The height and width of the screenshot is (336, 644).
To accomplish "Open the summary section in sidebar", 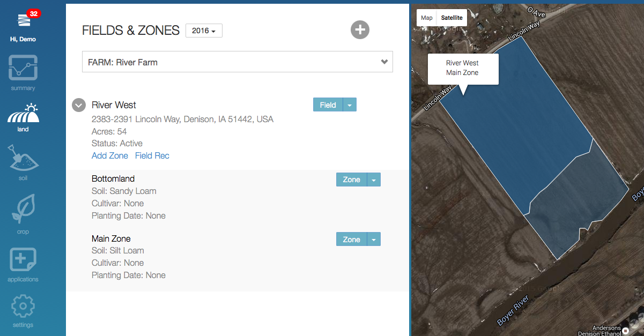I will (23, 73).
